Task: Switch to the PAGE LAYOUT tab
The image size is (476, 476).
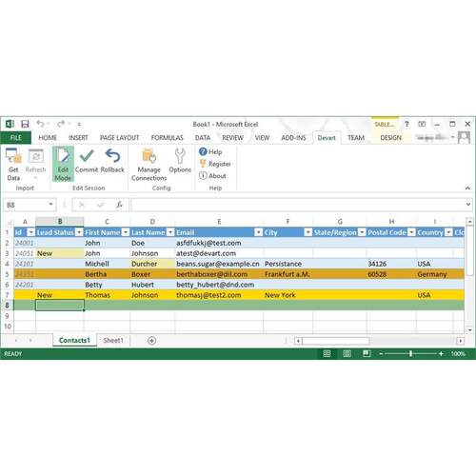Action: (x=119, y=138)
